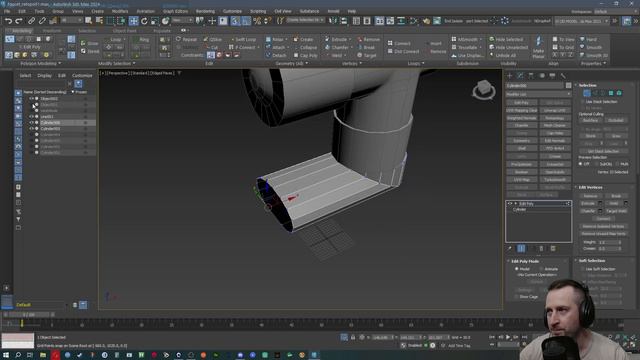Image resolution: width=640 pixels, height=360 pixels.
Task: Expand Modify Selection panel dropdown
Action: (116, 64)
